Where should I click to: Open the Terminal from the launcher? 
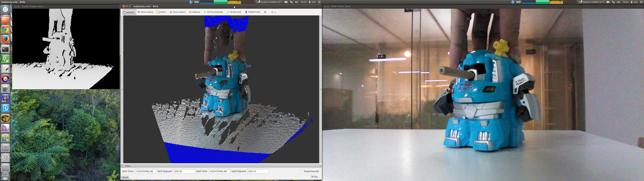coord(6,49)
